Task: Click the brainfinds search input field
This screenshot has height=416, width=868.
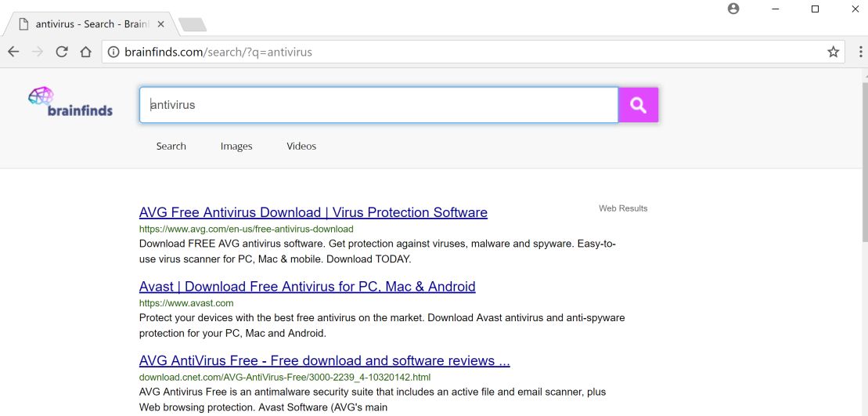Action: pos(379,105)
